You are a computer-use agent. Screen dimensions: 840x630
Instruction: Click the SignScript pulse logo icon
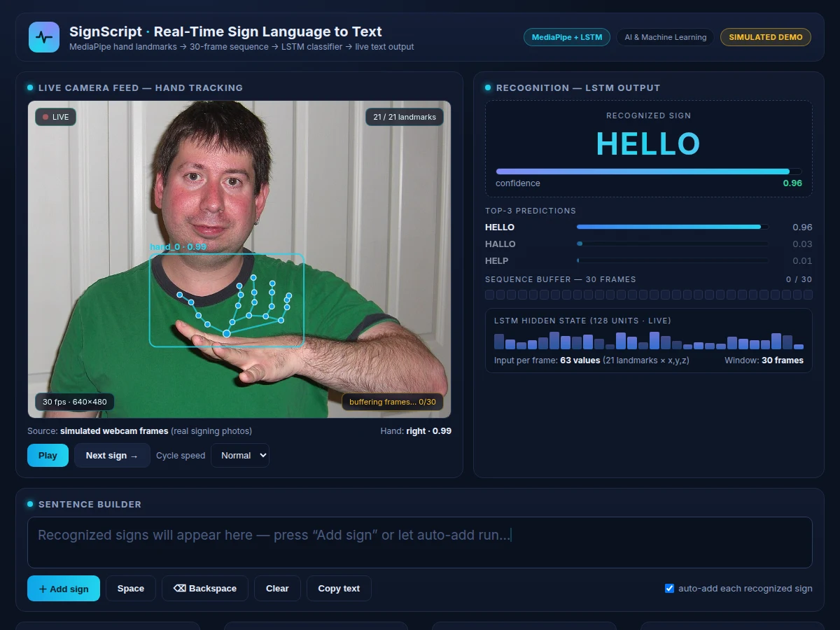(44, 37)
